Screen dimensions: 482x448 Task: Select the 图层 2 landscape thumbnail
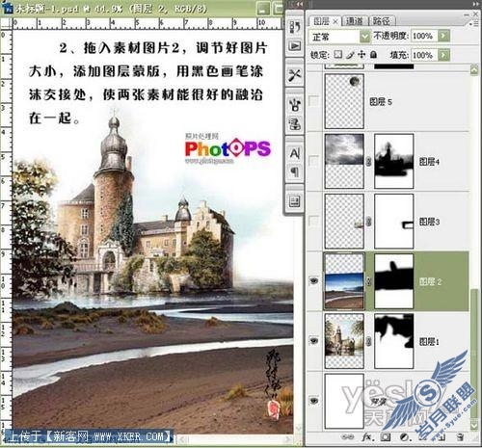coord(344,281)
